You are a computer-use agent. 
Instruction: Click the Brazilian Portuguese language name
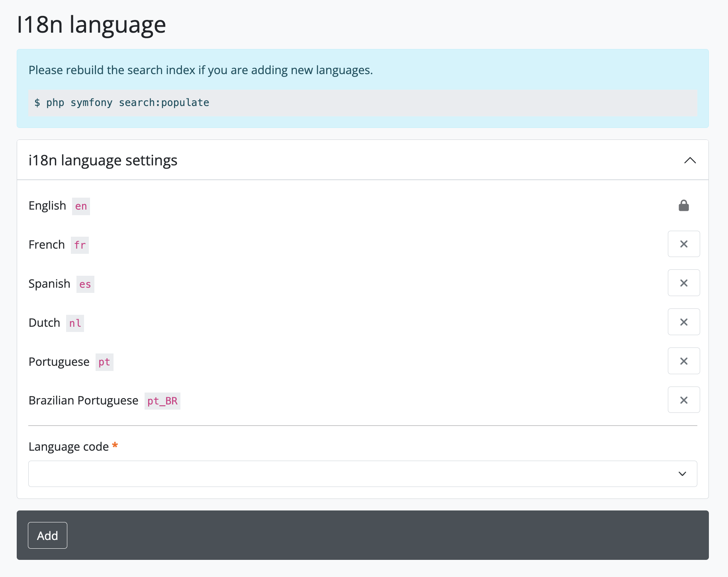84,400
